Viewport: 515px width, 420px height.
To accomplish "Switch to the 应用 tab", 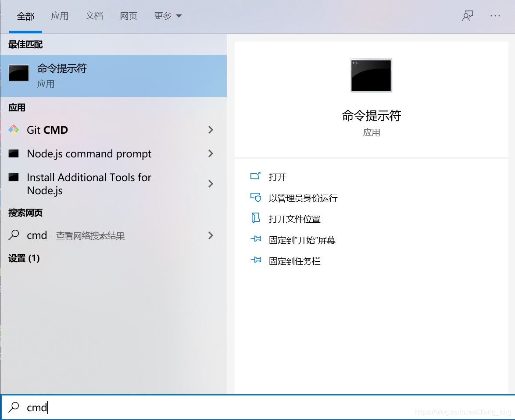I will [60, 16].
